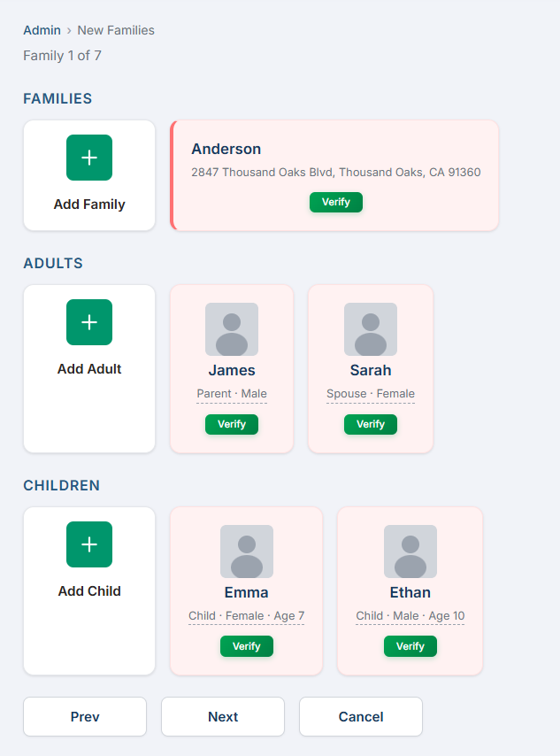The height and width of the screenshot is (756, 560).
Task: Select the New Families breadcrumb item
Action: tap(115, 30)
